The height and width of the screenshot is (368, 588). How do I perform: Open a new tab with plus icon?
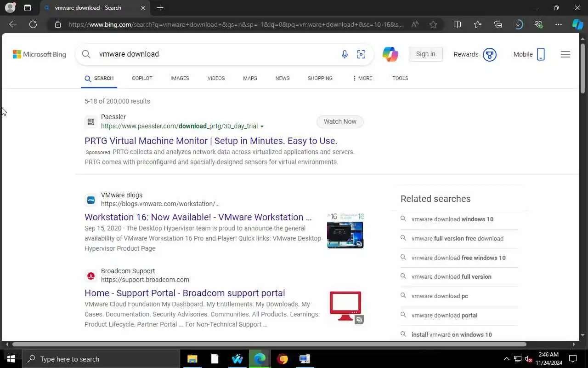pos(160,8)
